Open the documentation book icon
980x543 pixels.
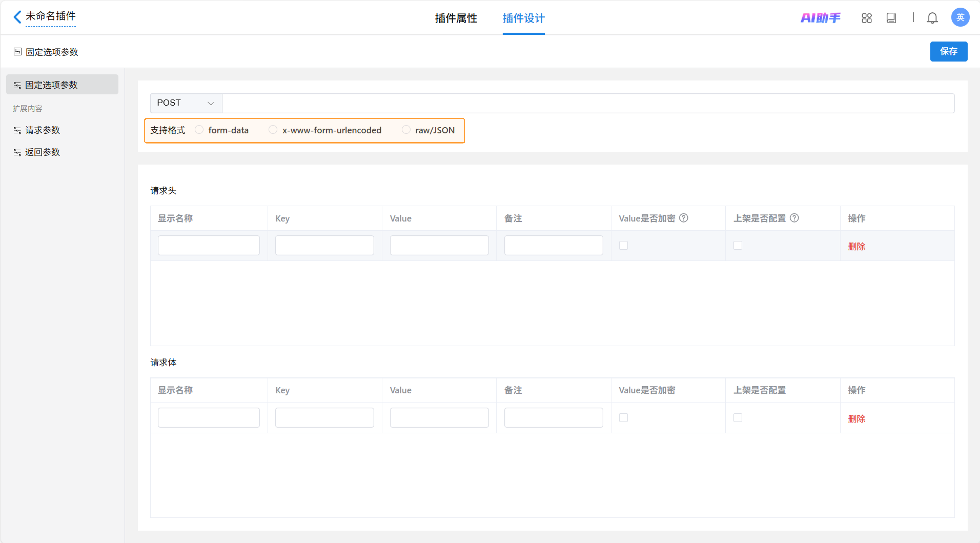click(891, 18)
